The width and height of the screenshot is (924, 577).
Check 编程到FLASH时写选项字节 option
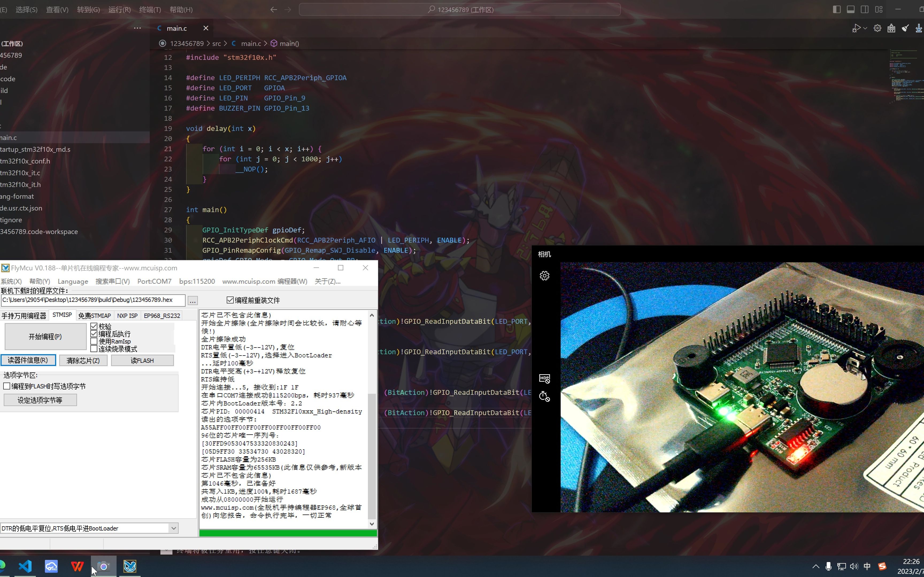click(x=7, y=386)
